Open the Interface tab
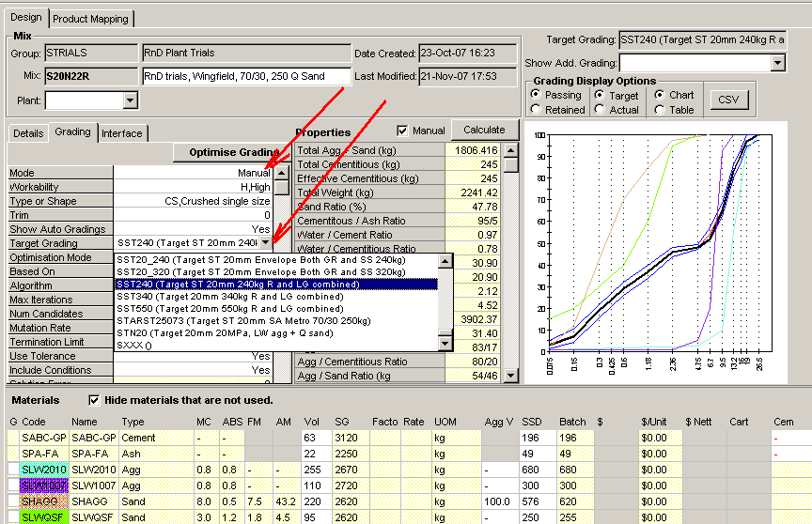The image size is (812, 524). [122, 133]
